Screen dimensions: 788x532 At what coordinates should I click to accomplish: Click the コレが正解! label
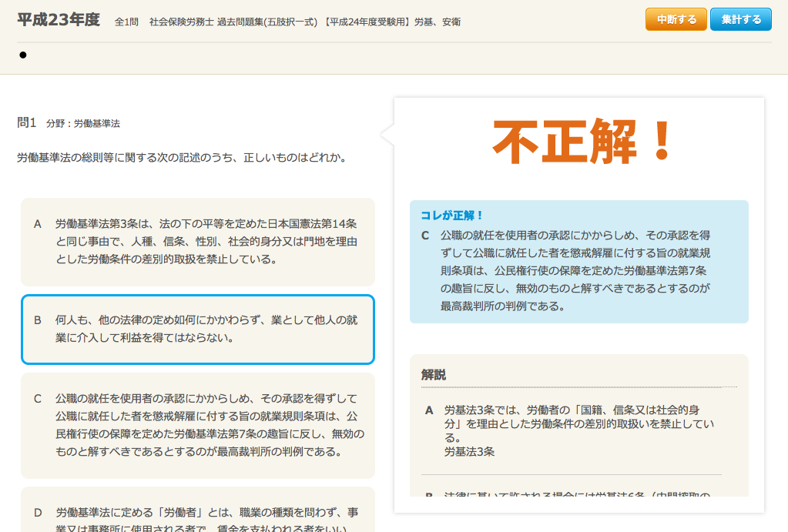point(452,216)
